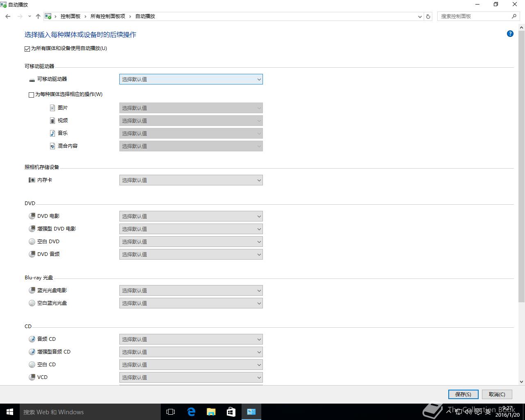Click the 音频 CD disc icon

click(32, 339)
